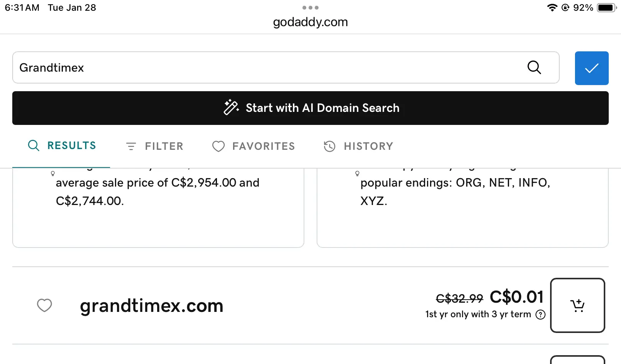This screenshot has height=364, width=621.
Task: Click the Favorites heart icon
Action: click(219, 146)
